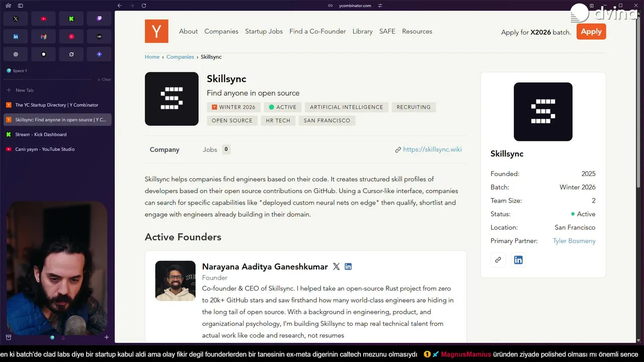
Task: Open site controls next to ycombinator.com
Action: (380, 6)
